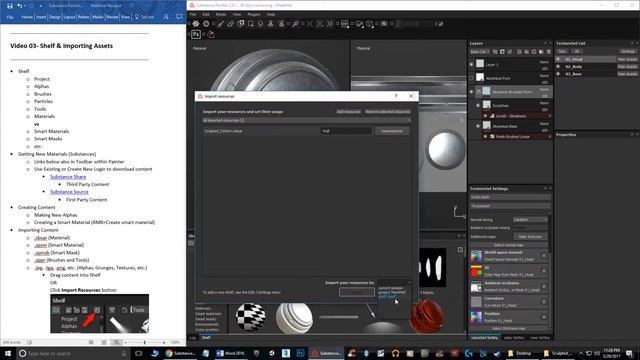Click the headphones app icon on taskbar
This screenshot has width=640, height=360.
(395, 353)
